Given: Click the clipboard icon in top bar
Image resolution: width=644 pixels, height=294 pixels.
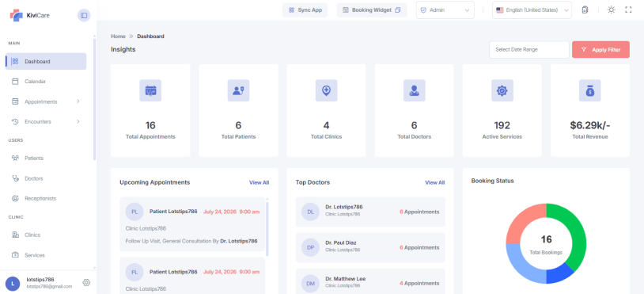Looking at the screenshot, I should [x=585, y=10].
